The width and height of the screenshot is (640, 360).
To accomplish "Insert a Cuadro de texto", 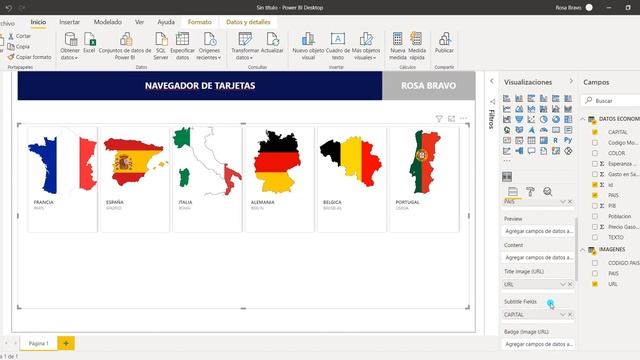I will pyautogui.click(x=338, y=46).
